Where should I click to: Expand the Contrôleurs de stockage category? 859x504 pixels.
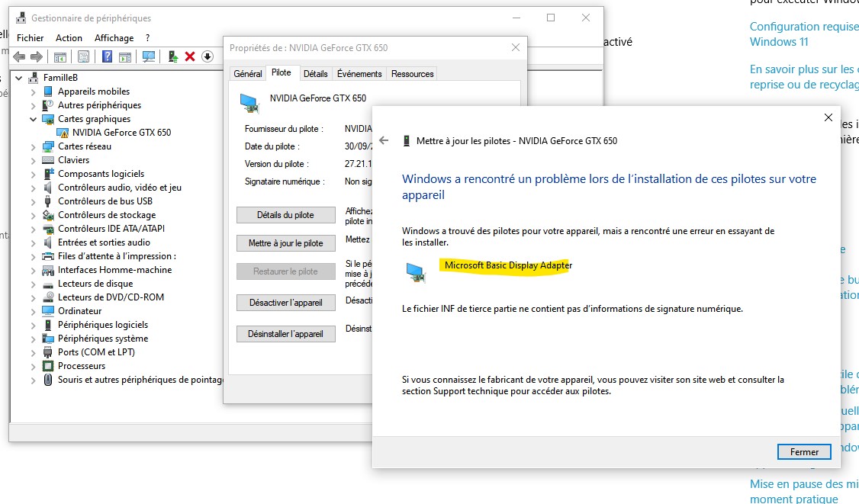tap(34, 215)
